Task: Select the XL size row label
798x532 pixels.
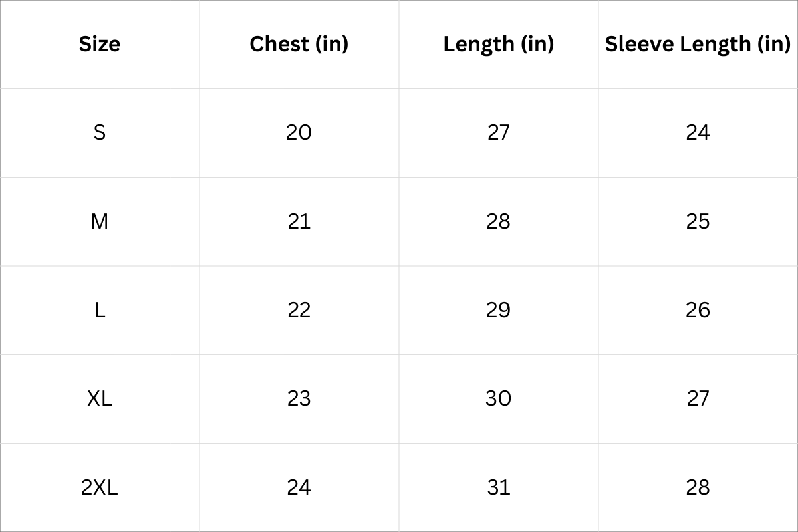Action: (x=100, y=398)
